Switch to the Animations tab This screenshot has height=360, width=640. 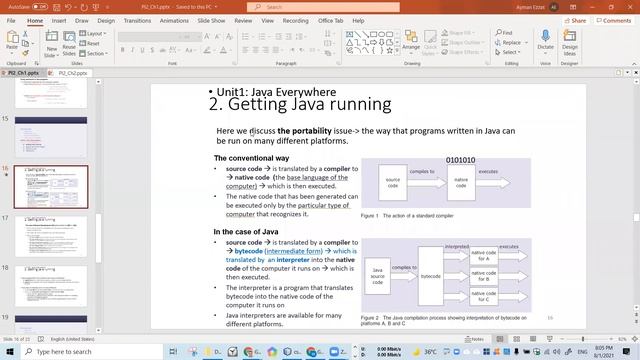tap(174, 20)
